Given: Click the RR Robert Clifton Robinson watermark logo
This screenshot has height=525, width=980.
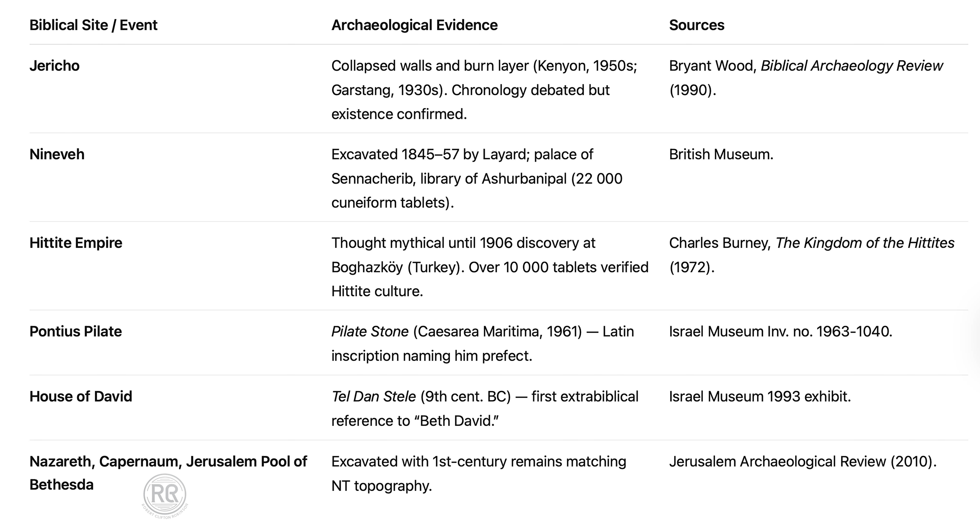Looking at the screenshot, I should 165,495.
